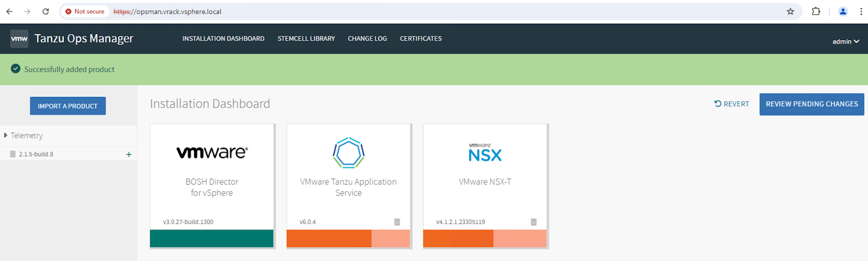Click the vmware logo on BOSH Director tile
The width and height of the screenshot is (868, 261).
212,152
